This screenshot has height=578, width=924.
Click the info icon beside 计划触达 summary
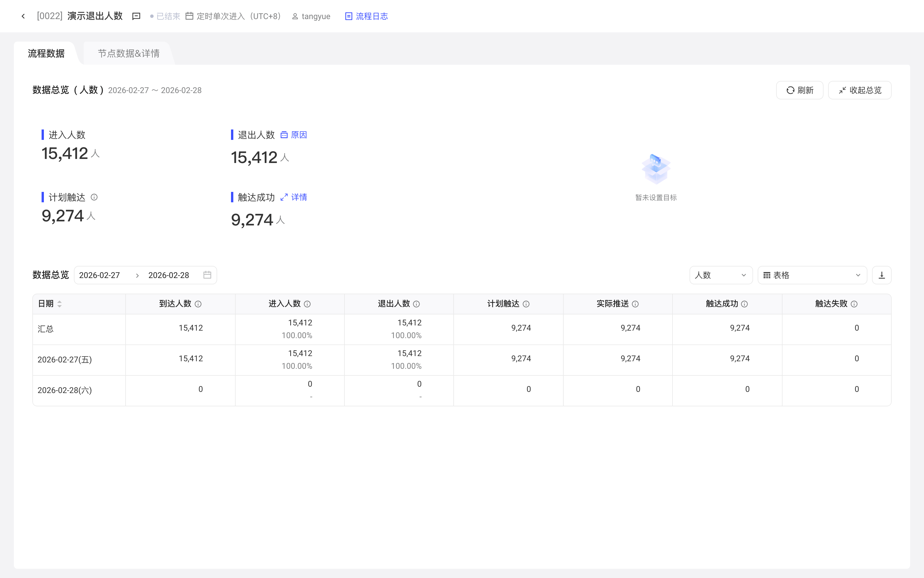94,197
